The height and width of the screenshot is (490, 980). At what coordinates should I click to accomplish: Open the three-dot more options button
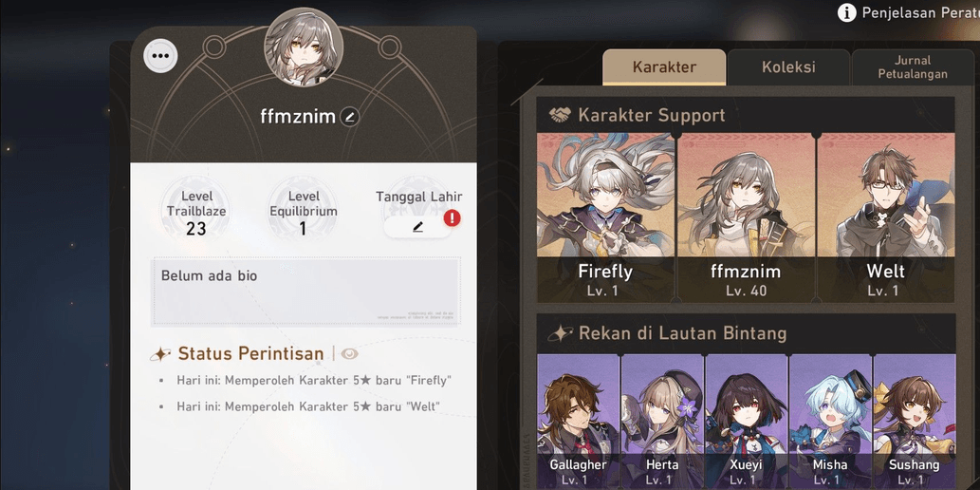click(x=160, y=56)
